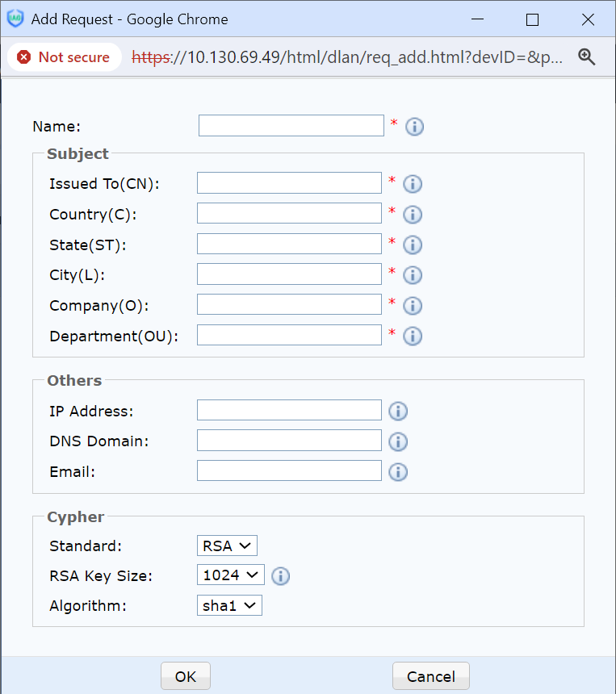Click the zoom magnifier icon in address bar
This screenshot has height=694, width=616.
coord(587,56)
